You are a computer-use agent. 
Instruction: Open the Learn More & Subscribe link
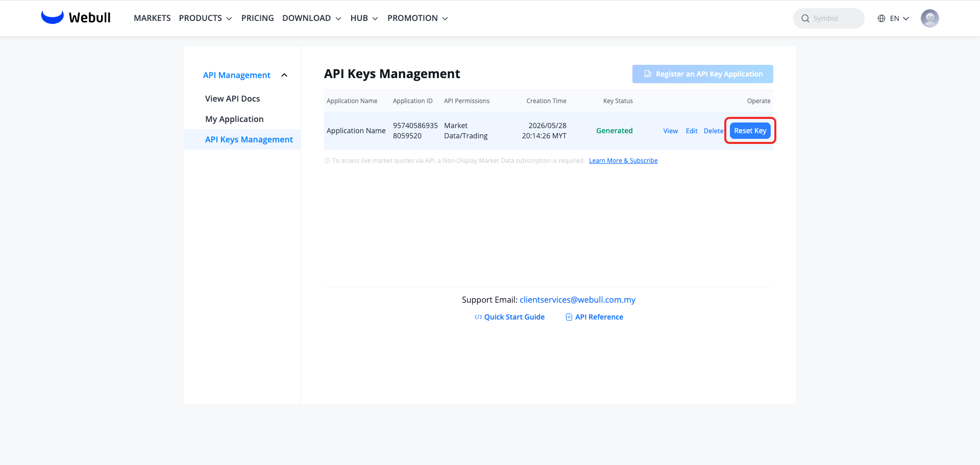tap(623, 161)
